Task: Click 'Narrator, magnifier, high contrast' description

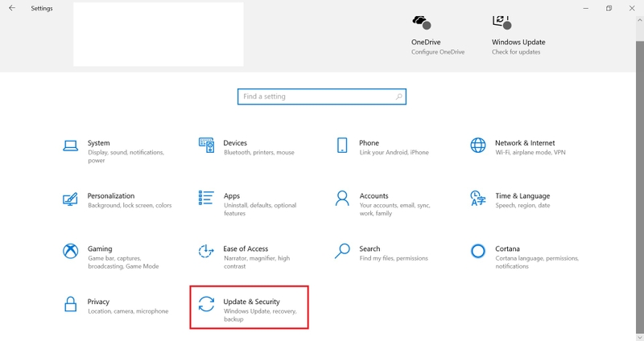Action: point(257,262)
